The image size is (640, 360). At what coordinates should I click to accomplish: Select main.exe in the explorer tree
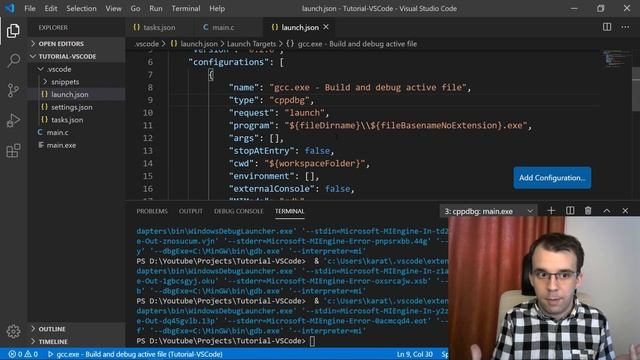coord(76,145)
